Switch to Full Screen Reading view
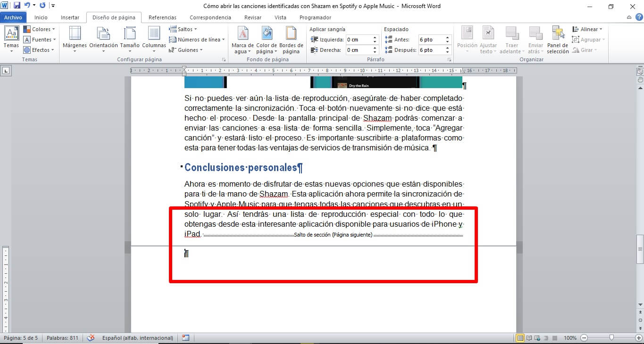644x344 pixels. click(x=529, y=338)
